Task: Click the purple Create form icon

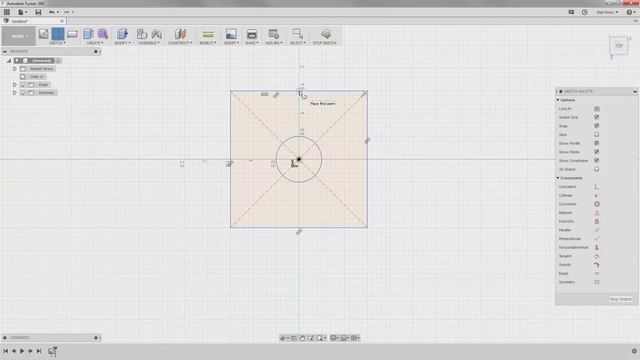Action: (103, 34)
